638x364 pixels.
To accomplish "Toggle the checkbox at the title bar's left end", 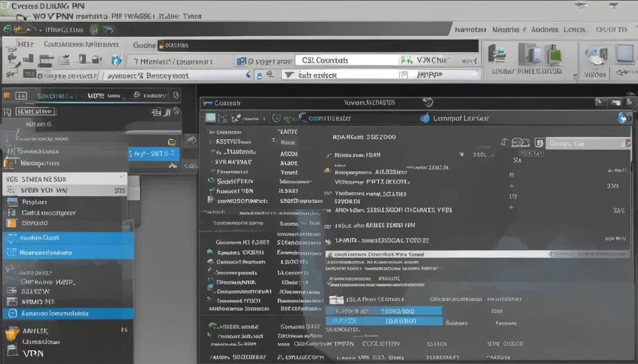I will pos(4,5).
